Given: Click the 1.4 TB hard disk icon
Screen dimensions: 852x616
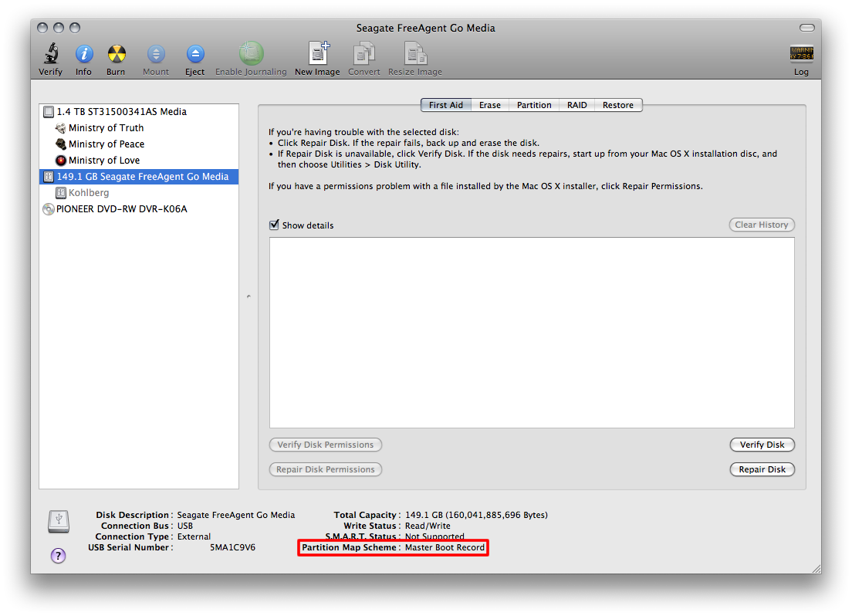Looking at the screenshot, I should coord(49,112).
